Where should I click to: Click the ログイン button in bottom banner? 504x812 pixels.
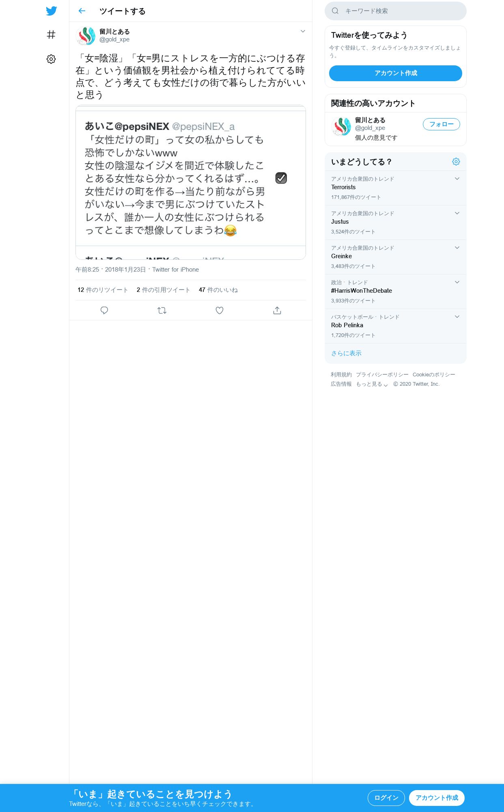(386, 798)
